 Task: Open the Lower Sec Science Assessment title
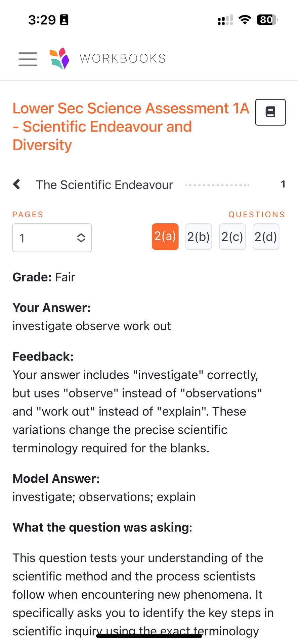tap(130, 126)
